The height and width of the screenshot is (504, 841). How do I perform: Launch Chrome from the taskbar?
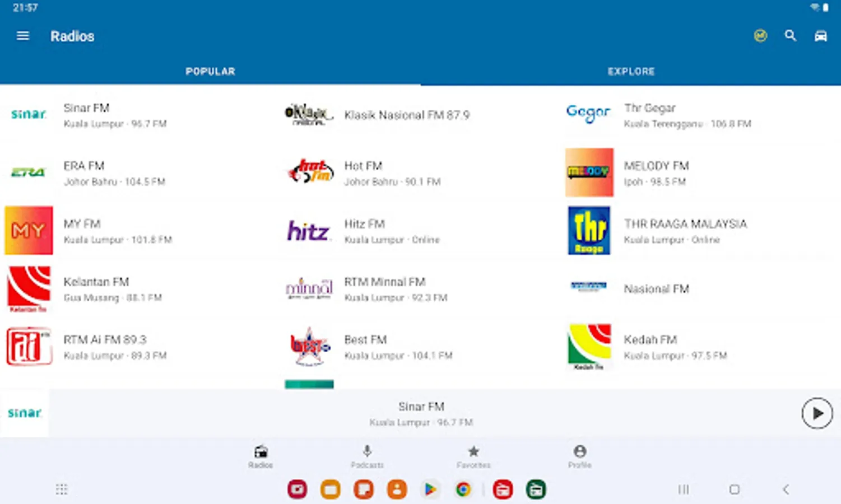pyautogui.click(x=463, y=489)
